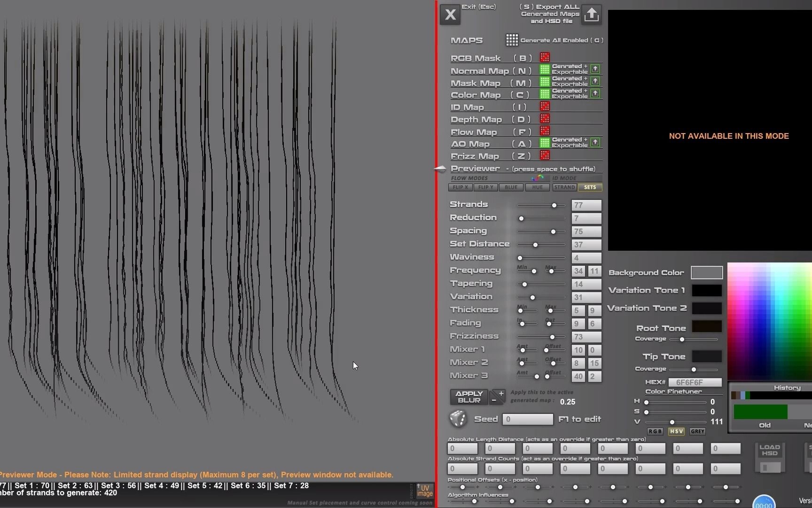
Task: Toggle Frizz Map red grid icon
Action: click(x=545, y=155)
